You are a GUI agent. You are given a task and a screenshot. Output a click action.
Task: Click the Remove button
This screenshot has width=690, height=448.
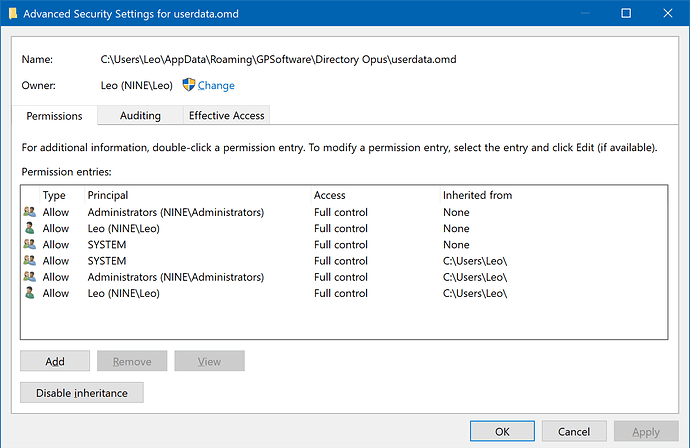coord(132,361)
